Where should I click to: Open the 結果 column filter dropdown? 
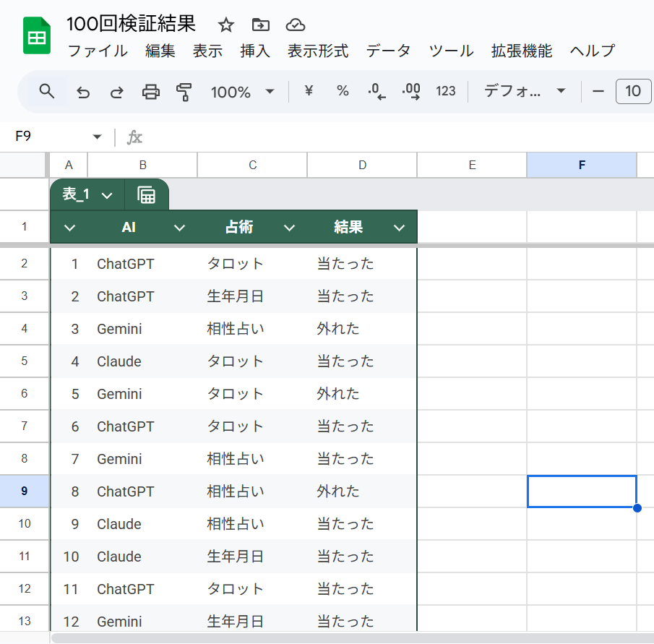[x=399, y=226]
